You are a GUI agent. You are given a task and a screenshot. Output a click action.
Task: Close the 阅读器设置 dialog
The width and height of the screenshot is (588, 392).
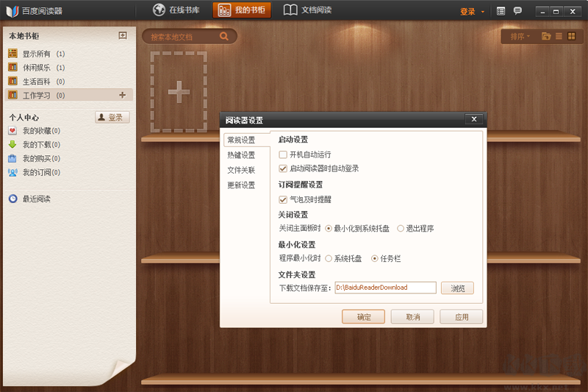point(474,119)
